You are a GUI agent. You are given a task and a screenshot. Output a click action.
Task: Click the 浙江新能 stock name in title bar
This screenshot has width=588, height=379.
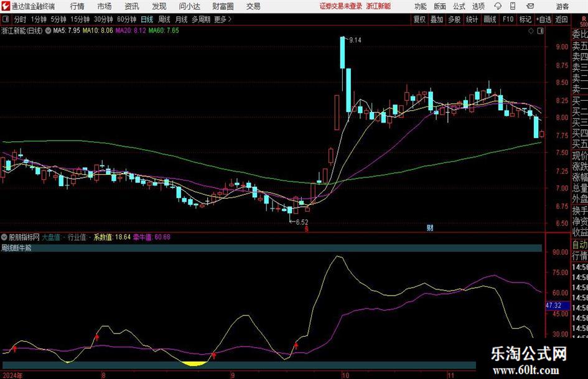click(378, 6)
